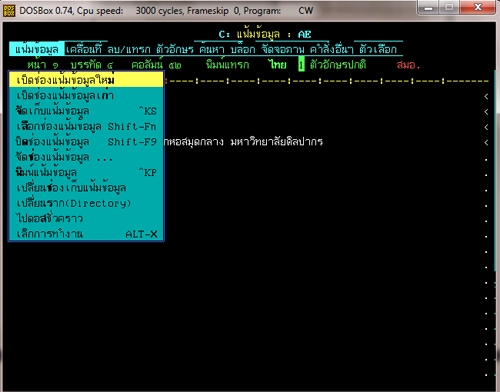500x392 pixels.
Task: Click the C: แฟ้มข้อมูล : AE title
Action: [x=265, y=34]
